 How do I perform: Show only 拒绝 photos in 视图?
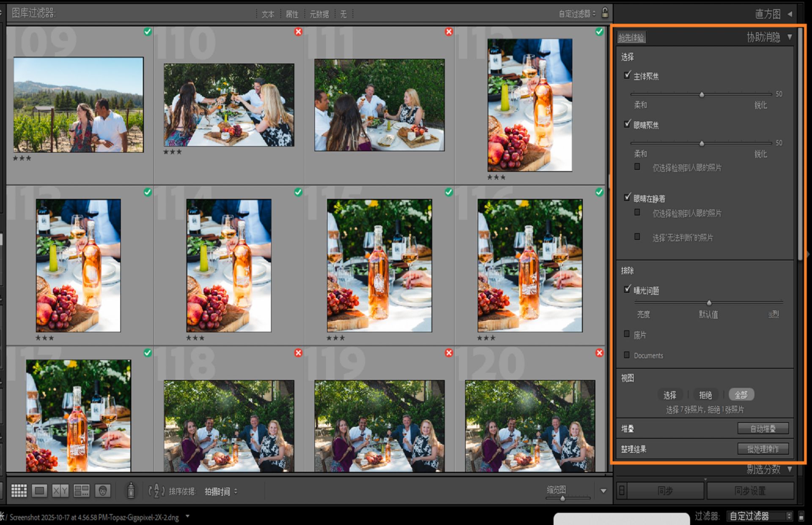(x=705, y=395)
